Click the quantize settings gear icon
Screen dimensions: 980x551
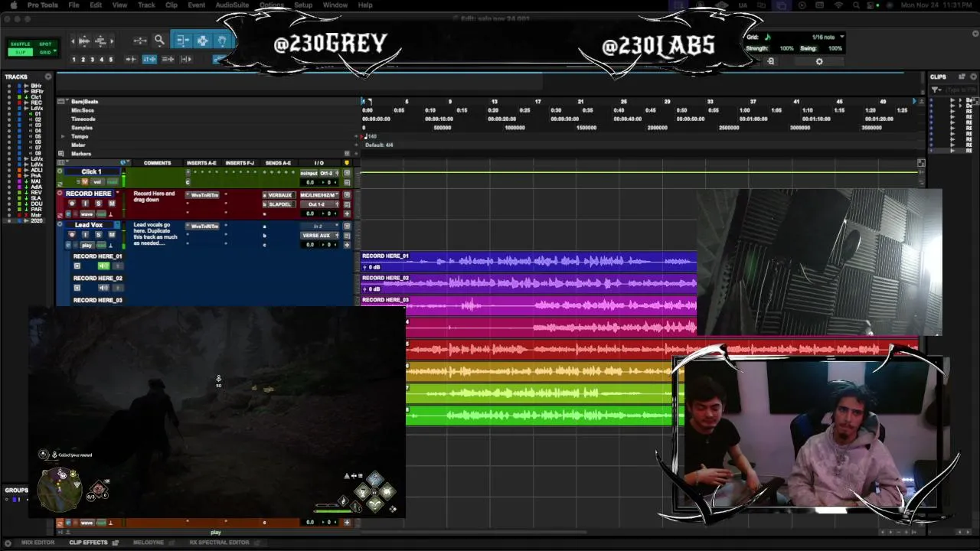coord(819,61)
